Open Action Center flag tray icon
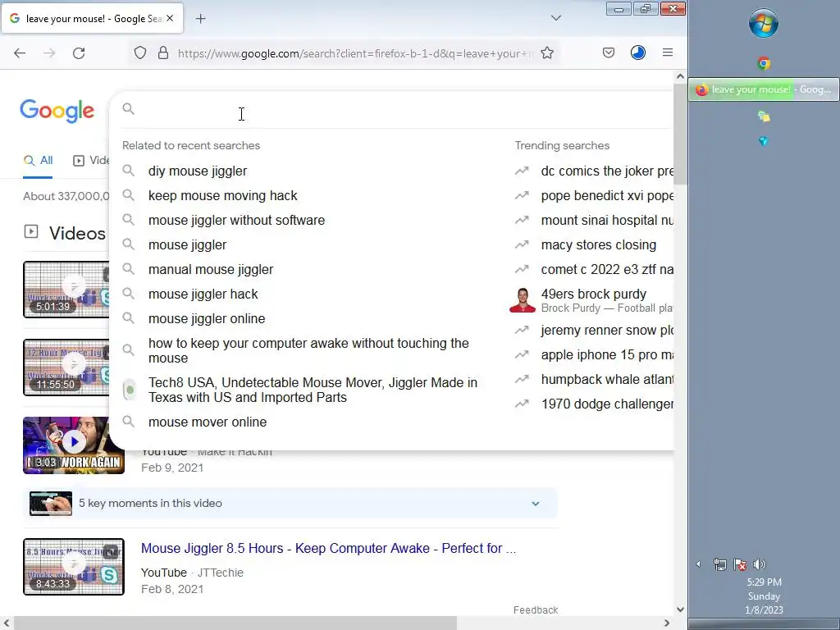 coord(740,564)
